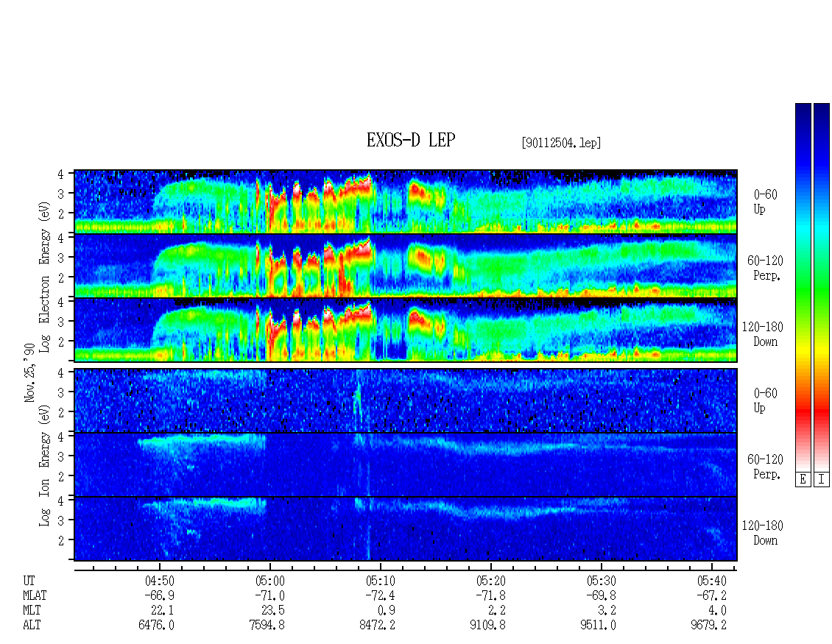This screenshot has width=832, height=644.
Task: Click the MLT row label
Action: [x=32, y=611]
